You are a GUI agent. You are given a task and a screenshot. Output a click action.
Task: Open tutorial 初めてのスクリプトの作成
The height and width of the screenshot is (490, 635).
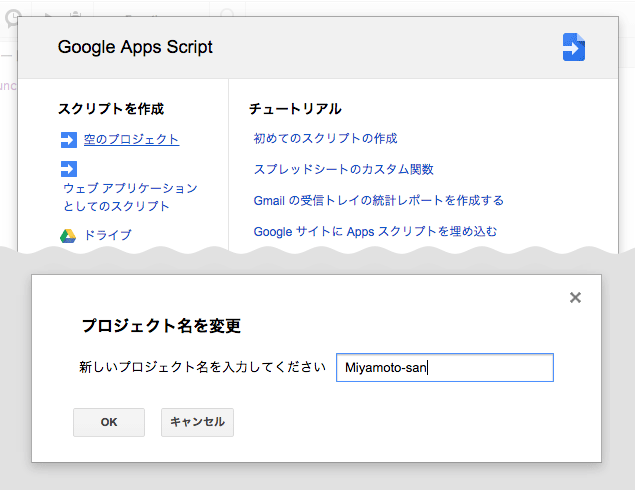click(x=325, y=138)
